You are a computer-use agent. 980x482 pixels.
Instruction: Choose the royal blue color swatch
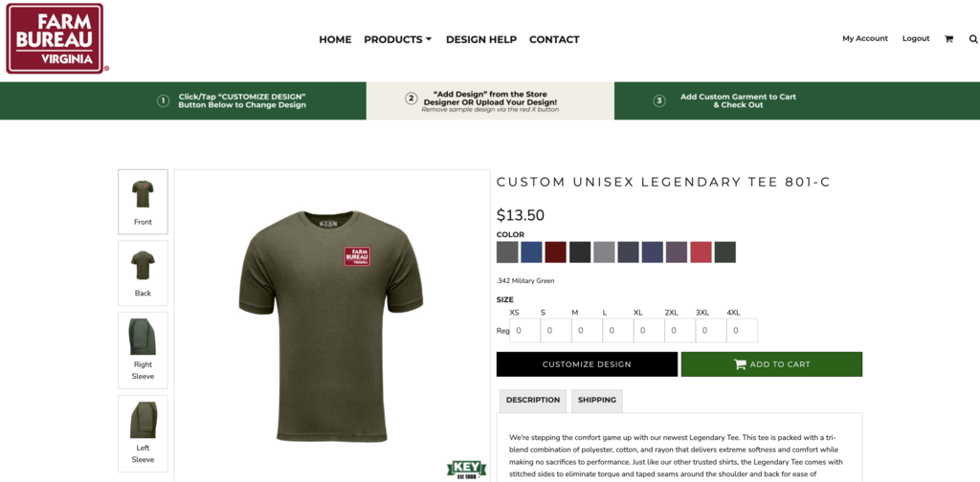tap(532, 252)
